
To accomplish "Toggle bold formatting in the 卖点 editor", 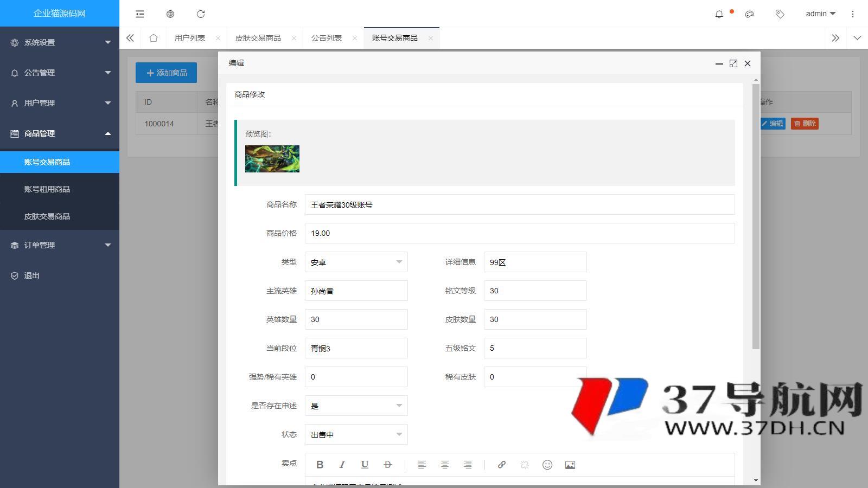I will 320,465.
